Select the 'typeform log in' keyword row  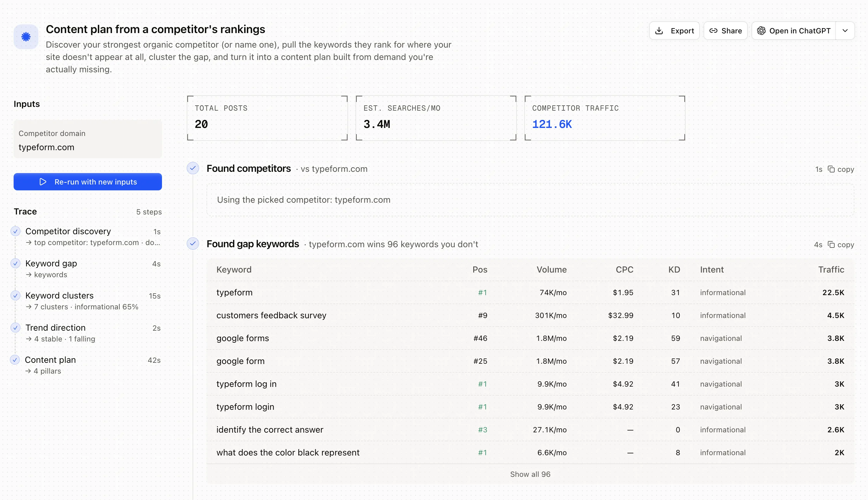click(x=530, y=384)
